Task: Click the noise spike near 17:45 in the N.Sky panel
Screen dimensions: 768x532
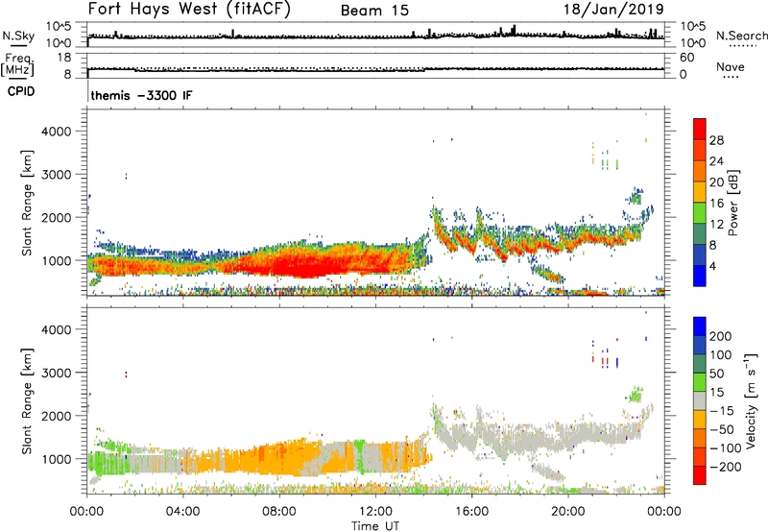Action: [514, 30]
